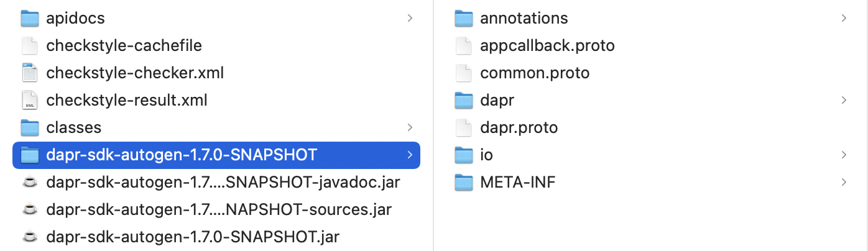
Task: Click the checkstyle-checker.xml file icon
Action: click(x=30, y=73)
